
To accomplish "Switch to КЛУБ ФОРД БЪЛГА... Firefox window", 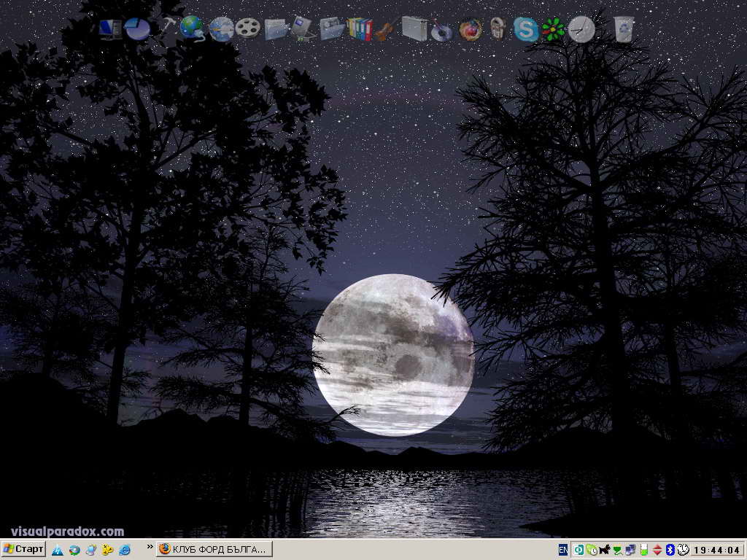I will tap(214, 549).
